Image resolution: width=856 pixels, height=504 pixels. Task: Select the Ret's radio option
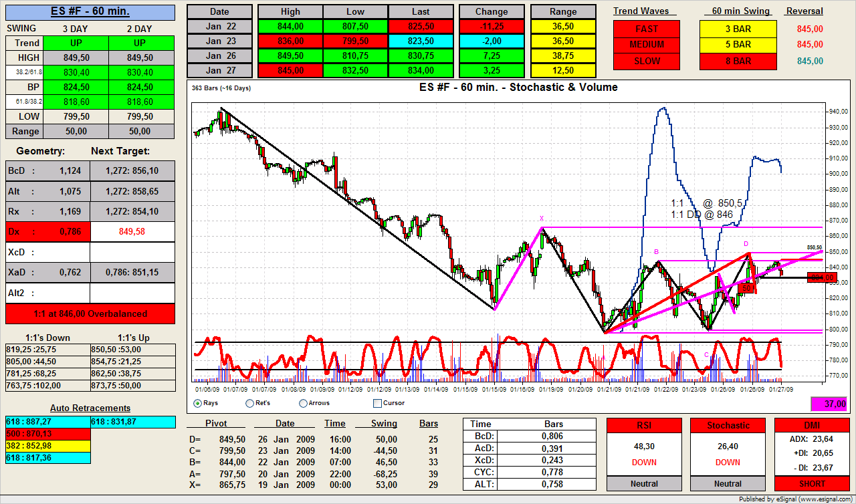(250, 403)
